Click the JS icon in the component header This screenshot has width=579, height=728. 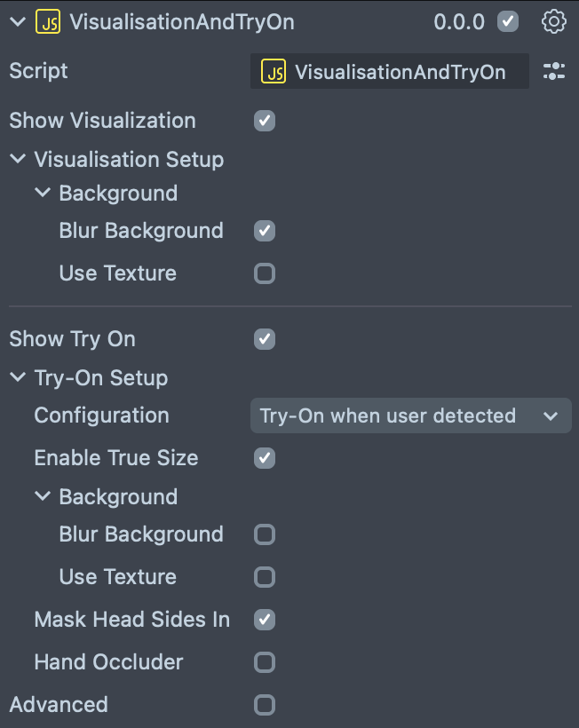pos(48,22)
